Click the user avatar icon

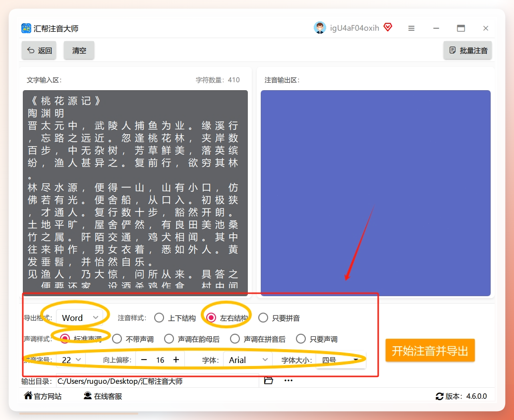click(320, 28)
